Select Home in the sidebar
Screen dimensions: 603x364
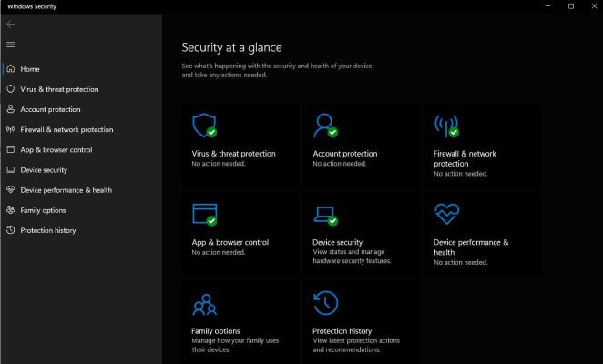click(30, 69)
